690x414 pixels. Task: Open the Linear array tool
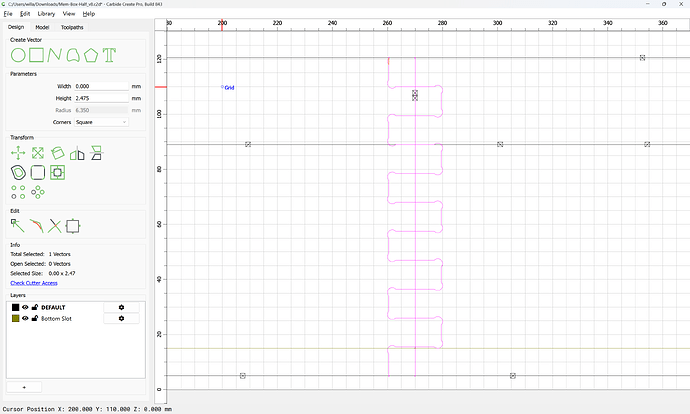[18, 192]
